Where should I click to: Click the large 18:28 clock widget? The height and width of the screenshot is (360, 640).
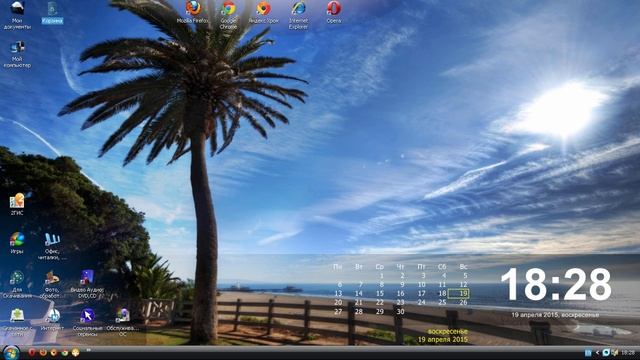point(556,285)
